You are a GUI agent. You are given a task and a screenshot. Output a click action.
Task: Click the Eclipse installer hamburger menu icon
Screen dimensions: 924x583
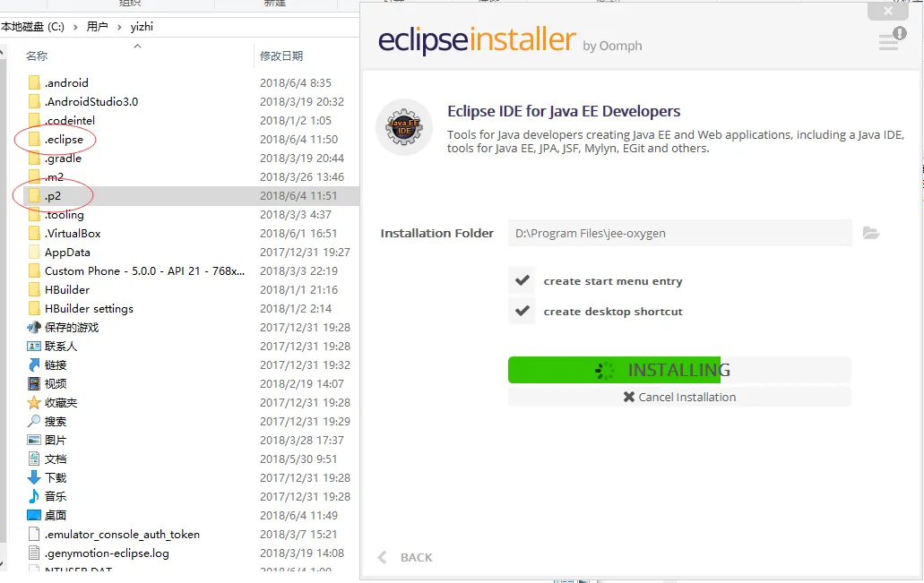tap(888, 42)
